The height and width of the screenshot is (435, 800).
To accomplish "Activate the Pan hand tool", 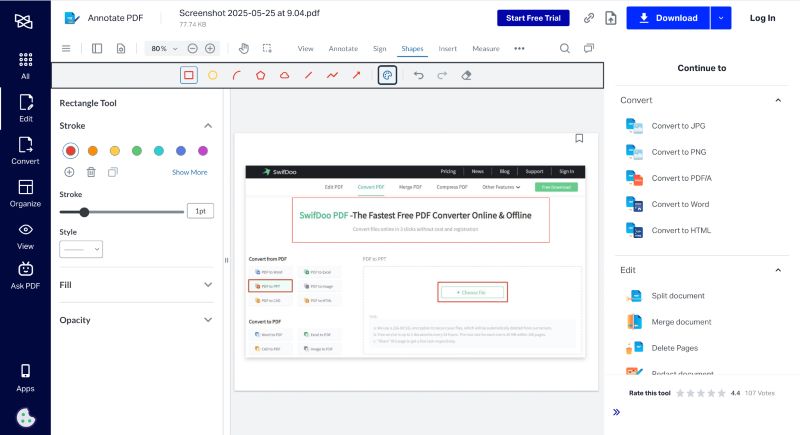I will pos(244,48).
